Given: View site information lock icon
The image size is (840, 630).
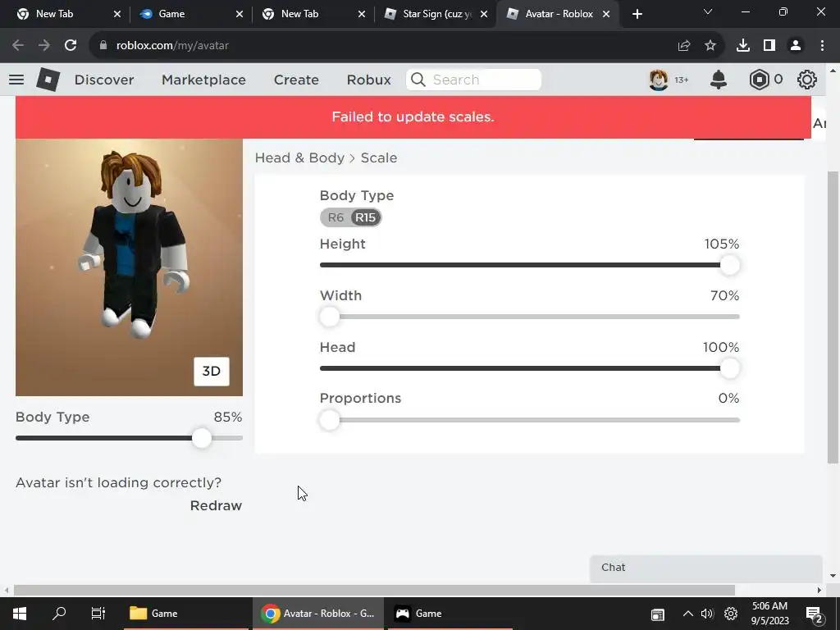Looking at the screenshot, I should (x=103, y=46).
